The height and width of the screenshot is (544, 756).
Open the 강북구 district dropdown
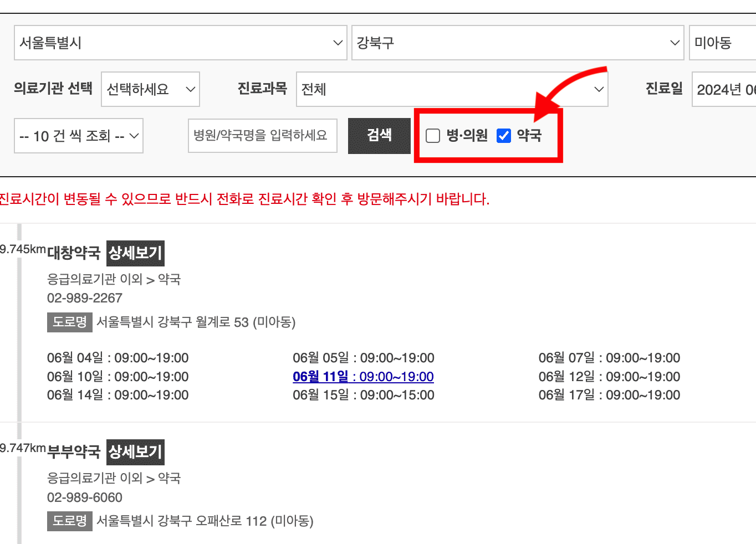[x=517, y=43]
